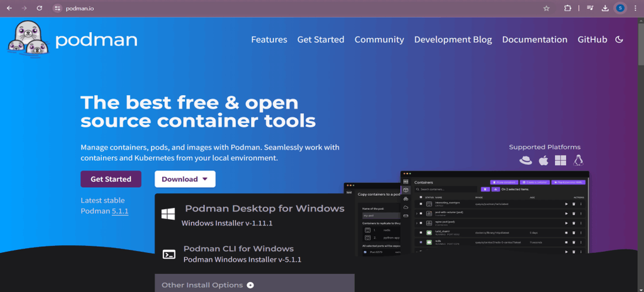Open browser extensions puzzle icon
This screenshot has width=644, height=292.
point(568,8)
